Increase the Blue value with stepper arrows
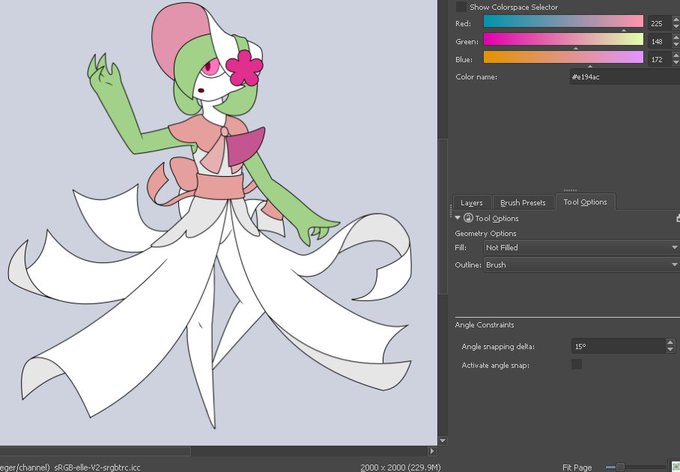This screenshot has width=680, height=472. coord(676,56)
